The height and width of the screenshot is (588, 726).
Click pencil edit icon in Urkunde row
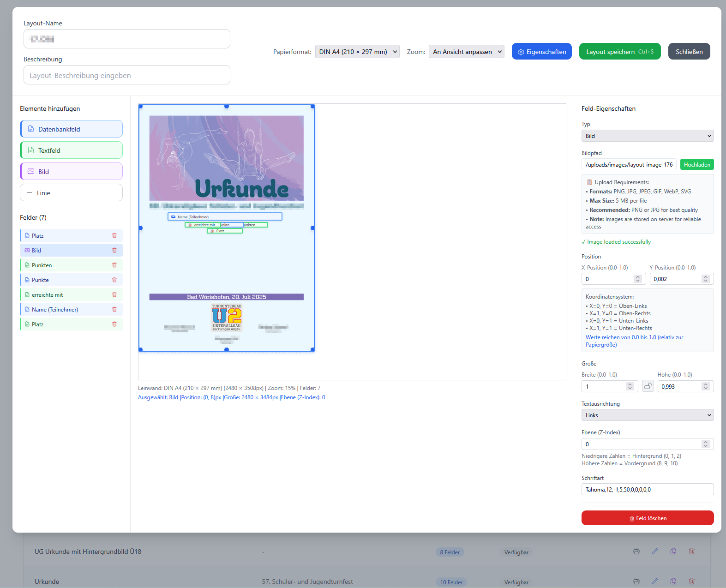(x=655, y=581)
